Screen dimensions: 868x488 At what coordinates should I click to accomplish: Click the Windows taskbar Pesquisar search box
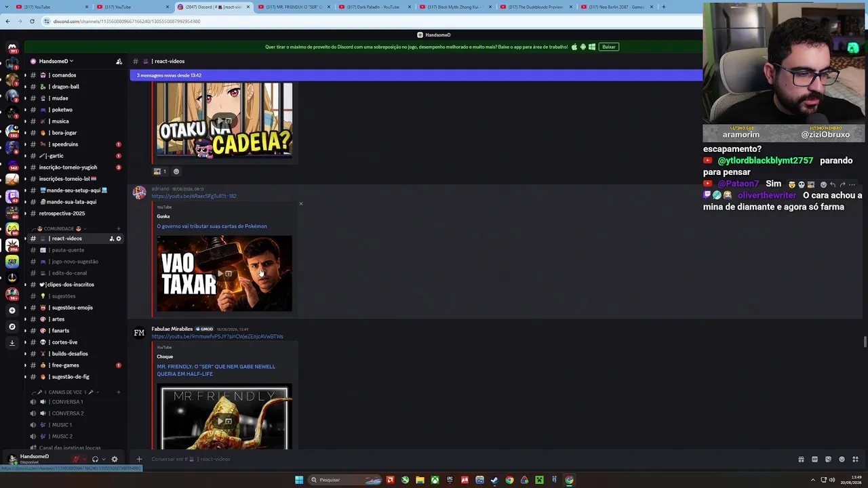click(x=345, y=480)
